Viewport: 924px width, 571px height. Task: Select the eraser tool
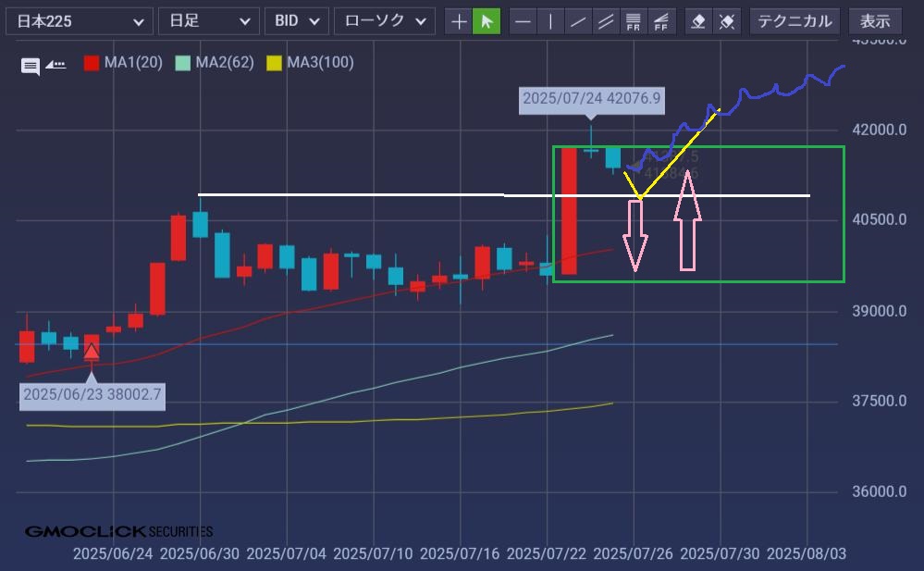coord(698,22)
